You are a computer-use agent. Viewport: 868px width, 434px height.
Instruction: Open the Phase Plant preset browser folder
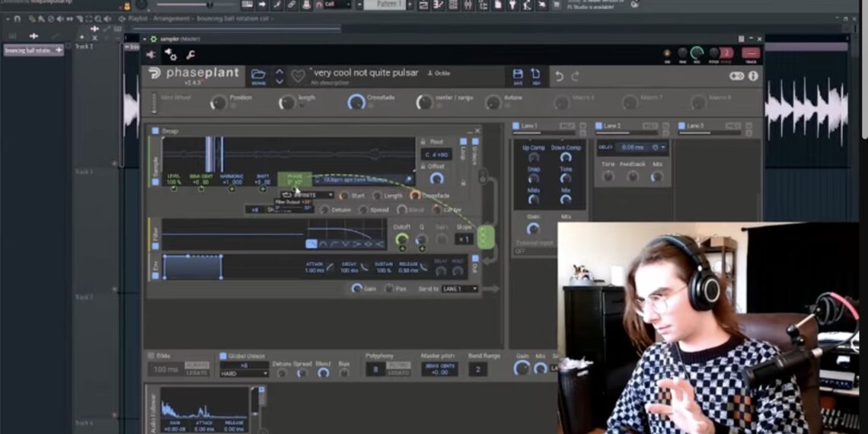pos(258,75)
